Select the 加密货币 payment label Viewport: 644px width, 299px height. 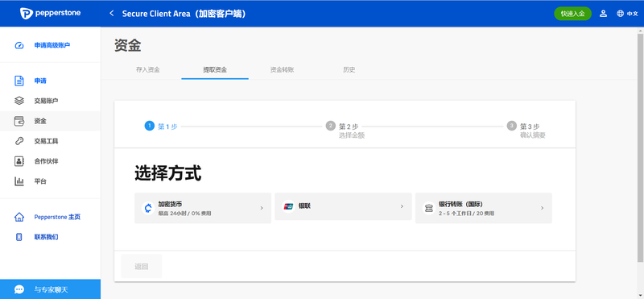(170, 204)
